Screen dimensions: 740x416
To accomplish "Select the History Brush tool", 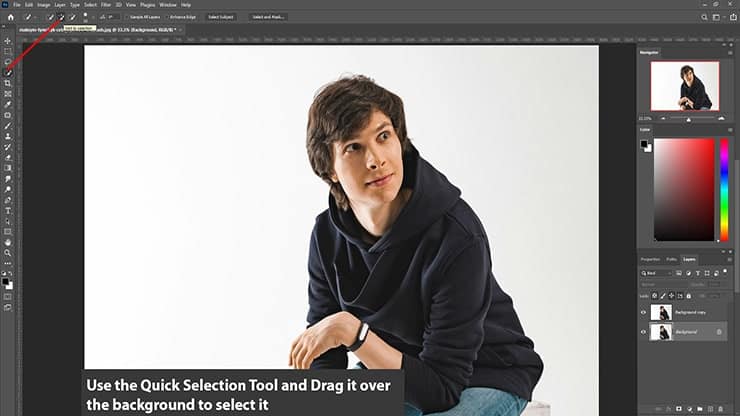I will [x=8, y=147].
